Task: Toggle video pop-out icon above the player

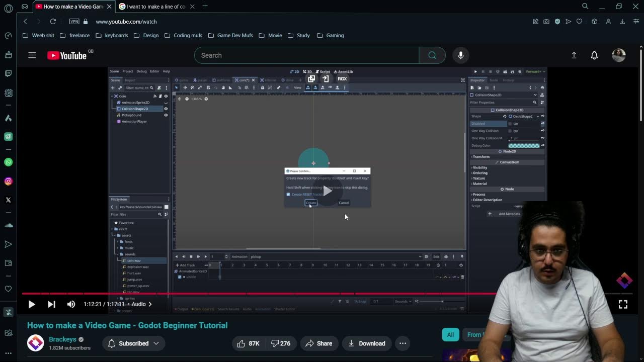Action: 311,78
